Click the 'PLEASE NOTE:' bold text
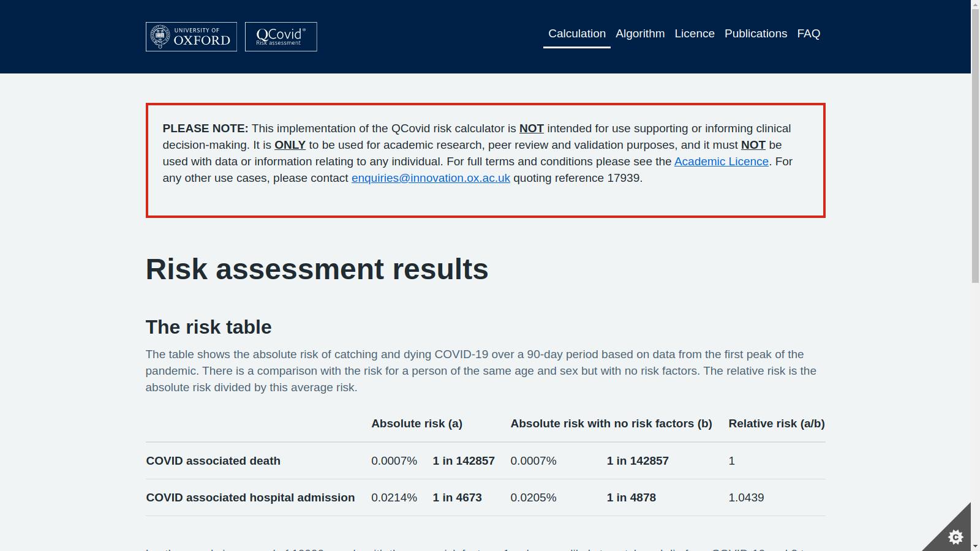 point(205,129)
